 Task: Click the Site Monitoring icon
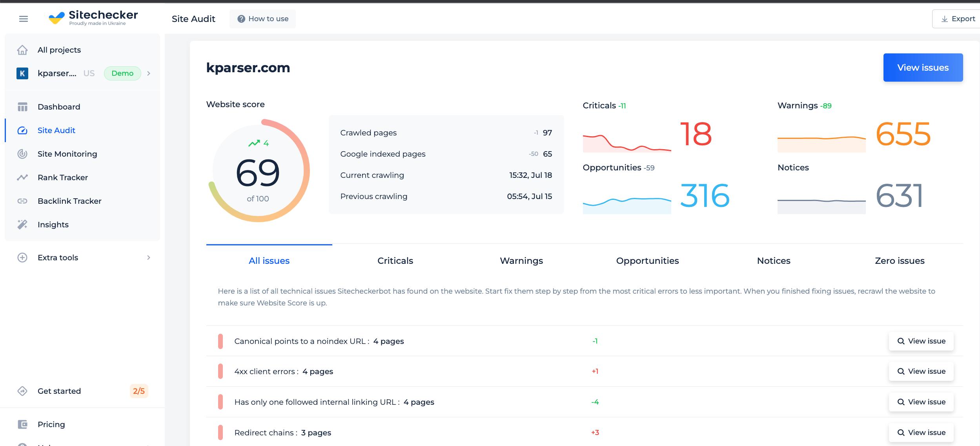click(22, 153)
